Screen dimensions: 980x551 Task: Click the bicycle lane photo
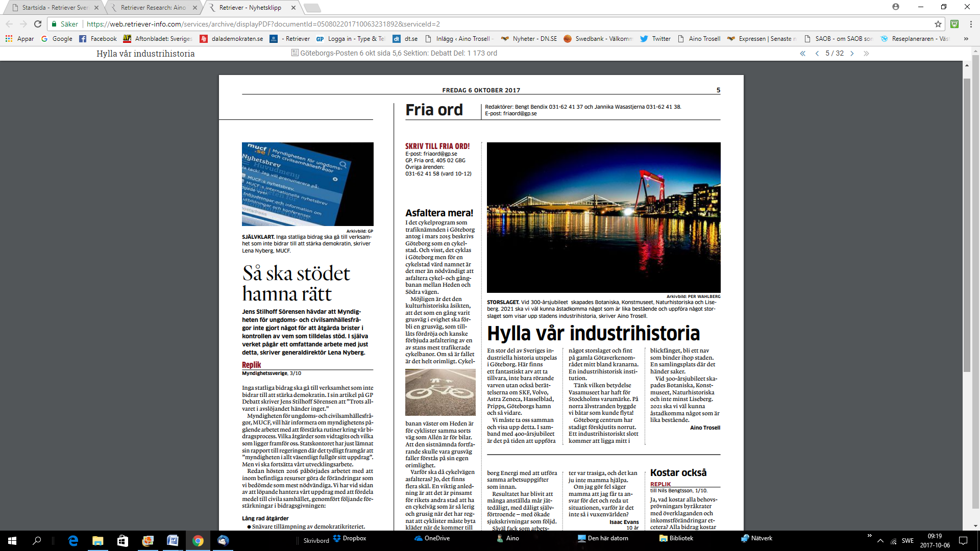[440, 392]
